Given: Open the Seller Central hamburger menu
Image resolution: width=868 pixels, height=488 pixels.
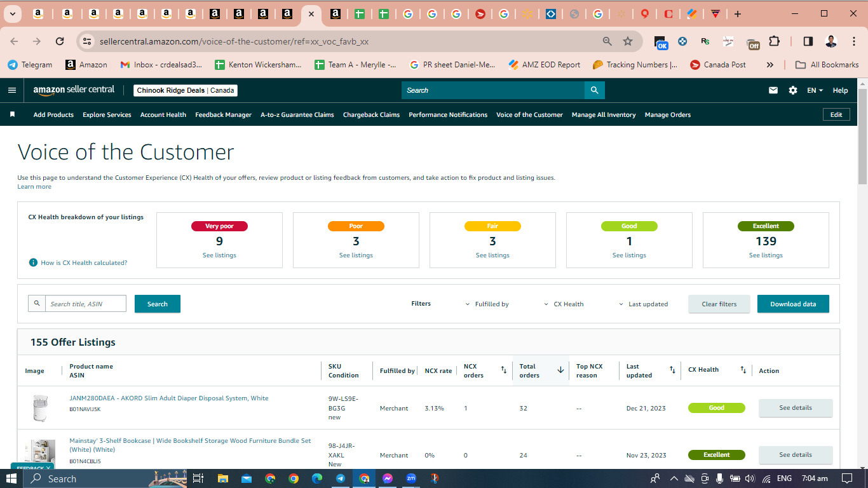Looking at the screenshot, I should tap(12, 90).
